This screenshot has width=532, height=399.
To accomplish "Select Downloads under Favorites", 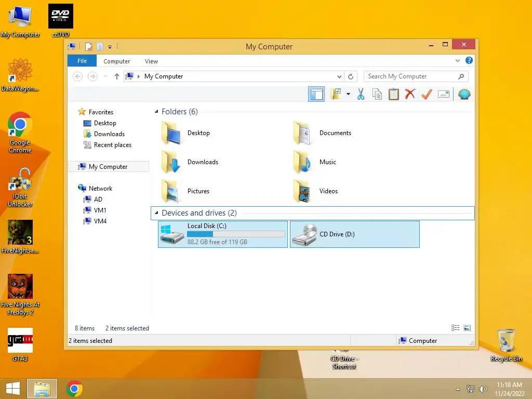I will coord(109,134).
